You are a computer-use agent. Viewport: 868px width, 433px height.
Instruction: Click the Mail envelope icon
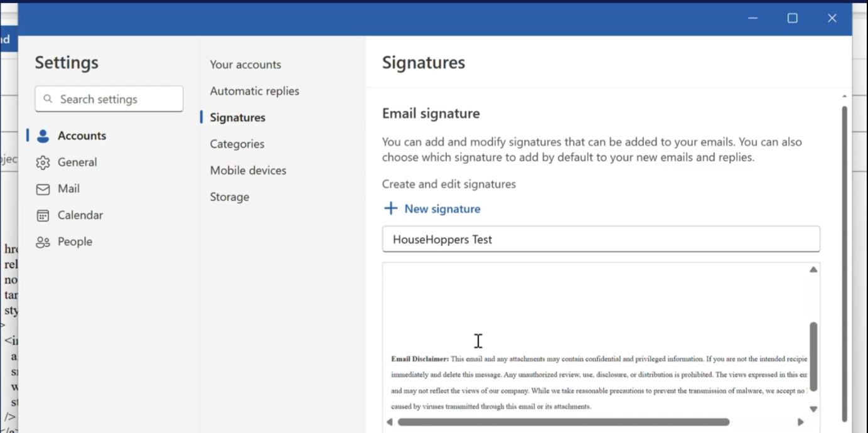[43, 189]
